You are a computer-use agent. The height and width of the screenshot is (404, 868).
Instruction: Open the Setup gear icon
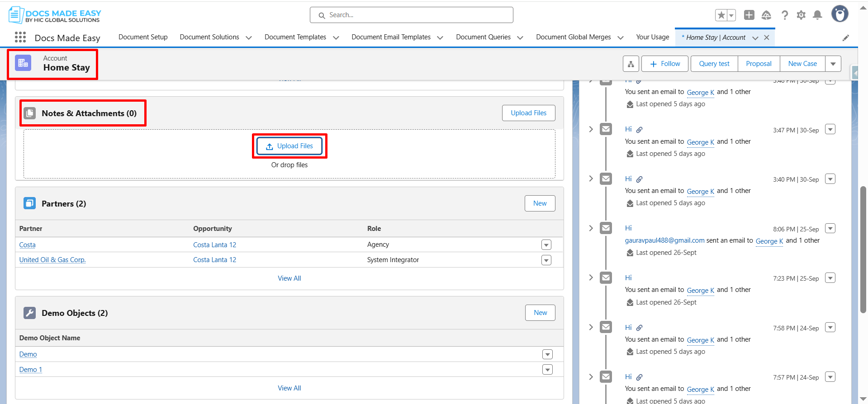[801, 15]
